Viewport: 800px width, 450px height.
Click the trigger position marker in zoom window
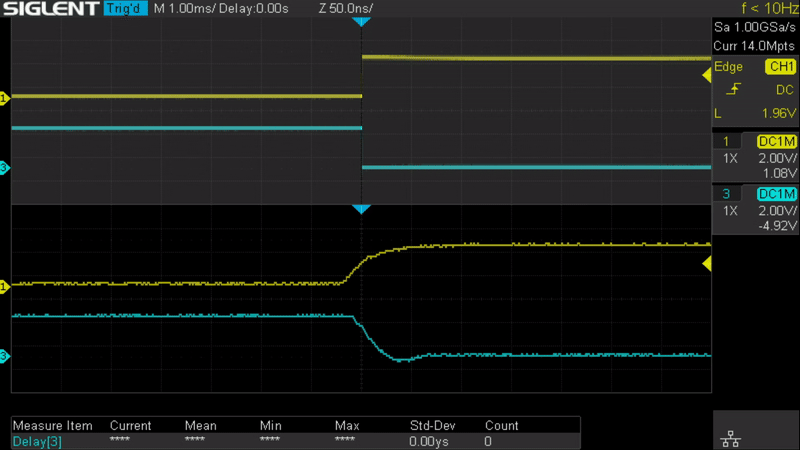point(362,209)
